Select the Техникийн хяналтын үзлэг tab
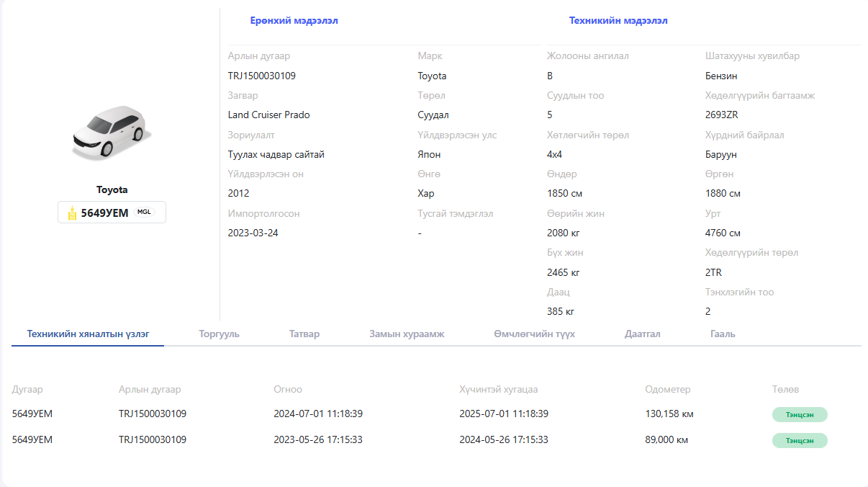 coord(88,334)
